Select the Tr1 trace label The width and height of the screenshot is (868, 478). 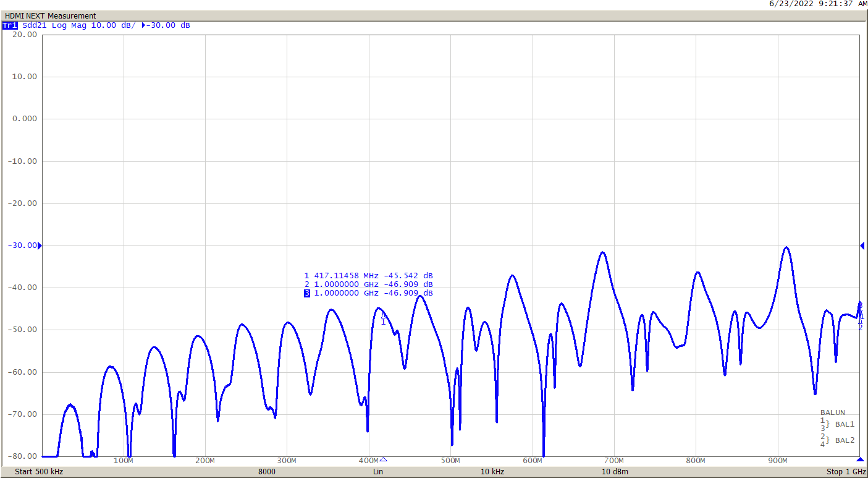coord(10,25)
